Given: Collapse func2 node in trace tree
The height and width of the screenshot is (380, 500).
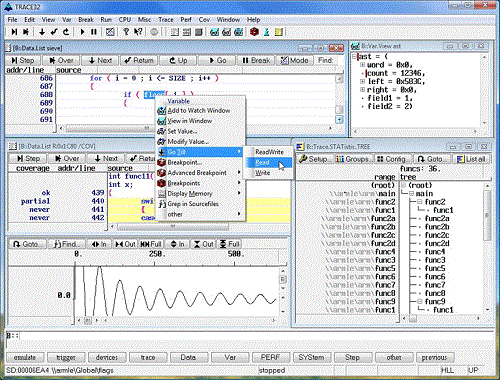Looking at the screenshot, I should 420,202.
